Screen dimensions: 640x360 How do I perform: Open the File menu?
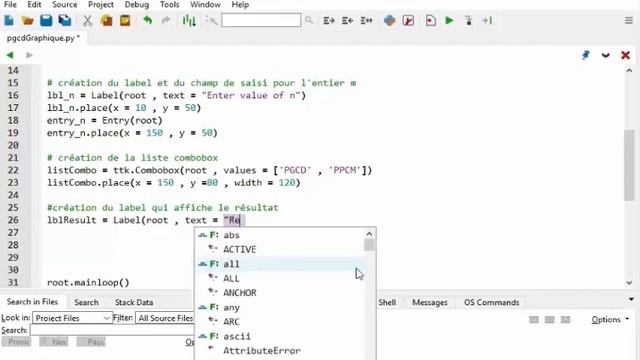10,5
